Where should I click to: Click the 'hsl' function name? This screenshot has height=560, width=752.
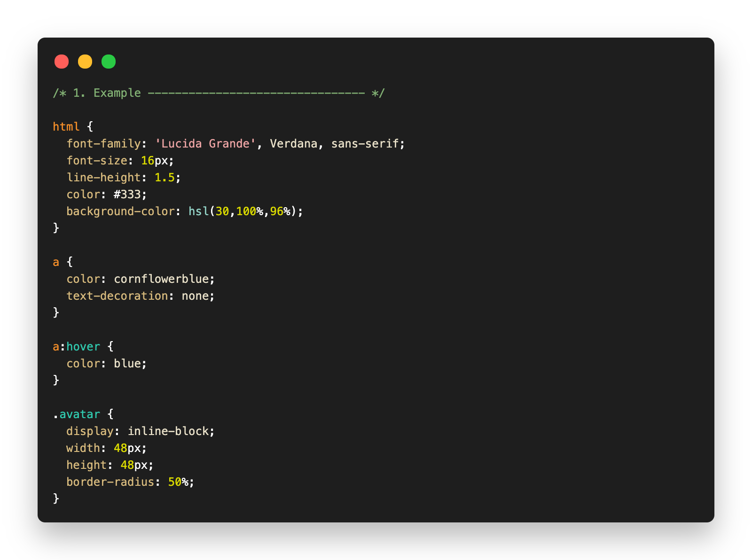(198, 211)
